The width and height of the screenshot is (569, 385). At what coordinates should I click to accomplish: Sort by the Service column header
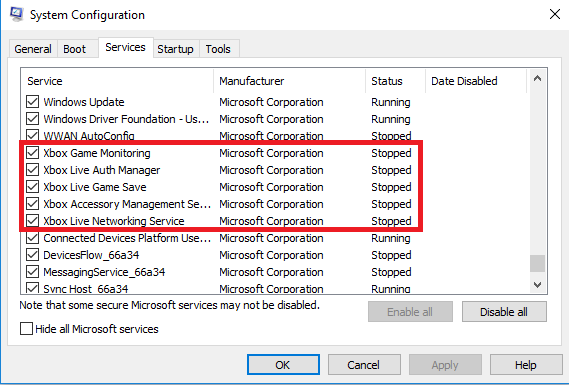pyautogui.click(x=118, y=81)
